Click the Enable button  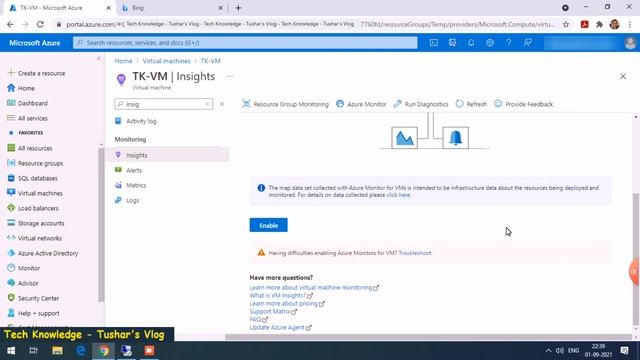tap(269, 225)
